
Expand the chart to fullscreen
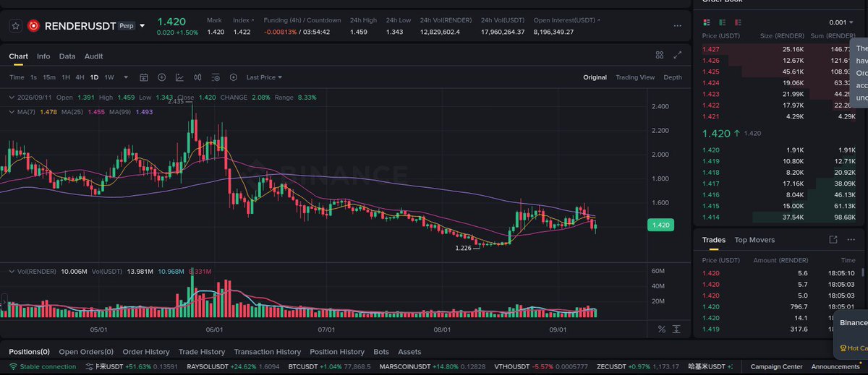click(x=678, y=55)
